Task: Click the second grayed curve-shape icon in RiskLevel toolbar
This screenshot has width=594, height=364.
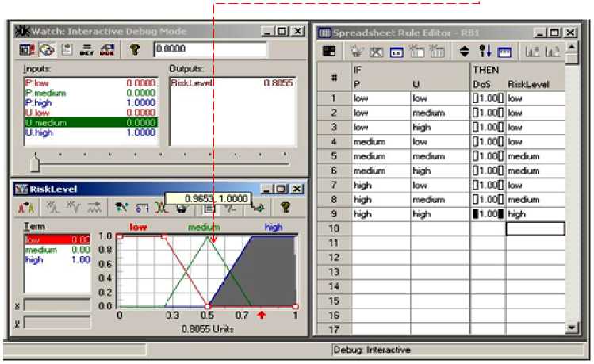Action: (73, 208)
